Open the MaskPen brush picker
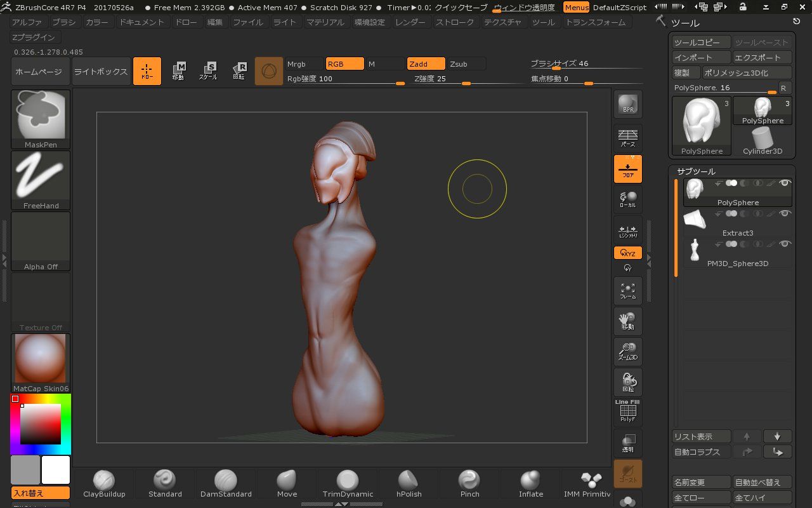Screen dimensions: 812x508 (x=41, y=119)
